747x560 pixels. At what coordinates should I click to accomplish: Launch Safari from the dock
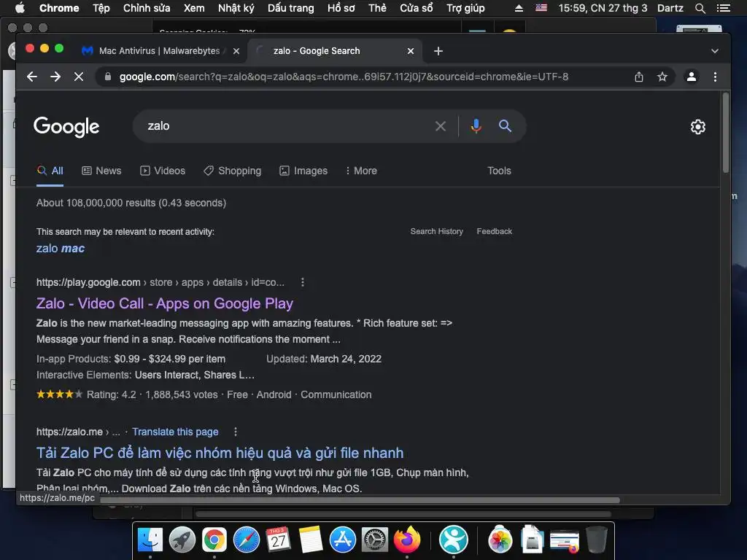(x=247, y=540)
